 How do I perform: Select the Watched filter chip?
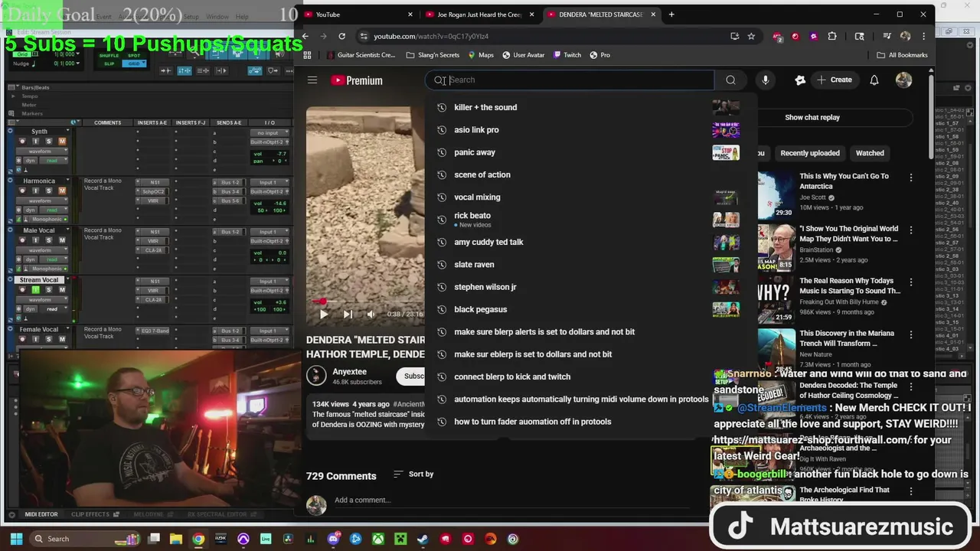point(870,153)
